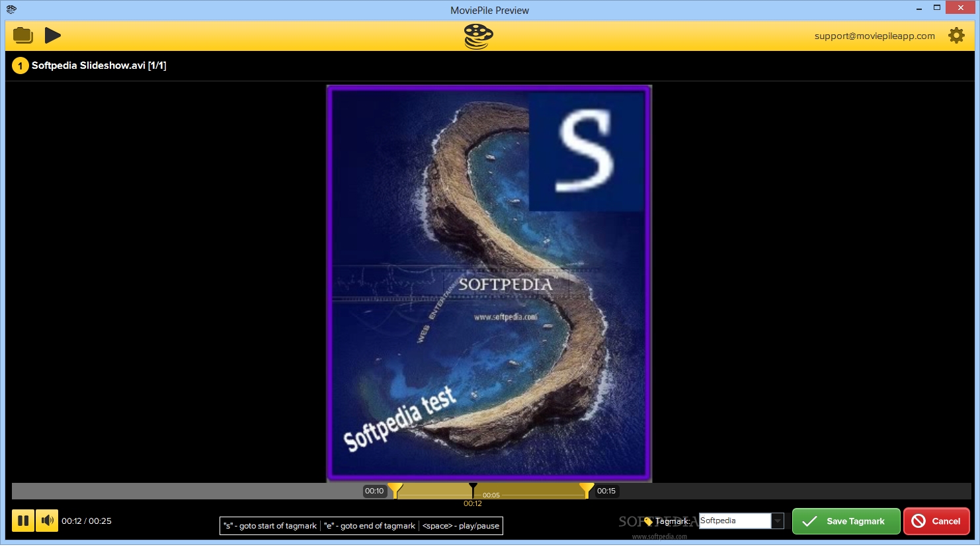Viewport: 980px width, 549px height.
Task: Click the black playhead marker at 00:12
Action: point(473,490)
